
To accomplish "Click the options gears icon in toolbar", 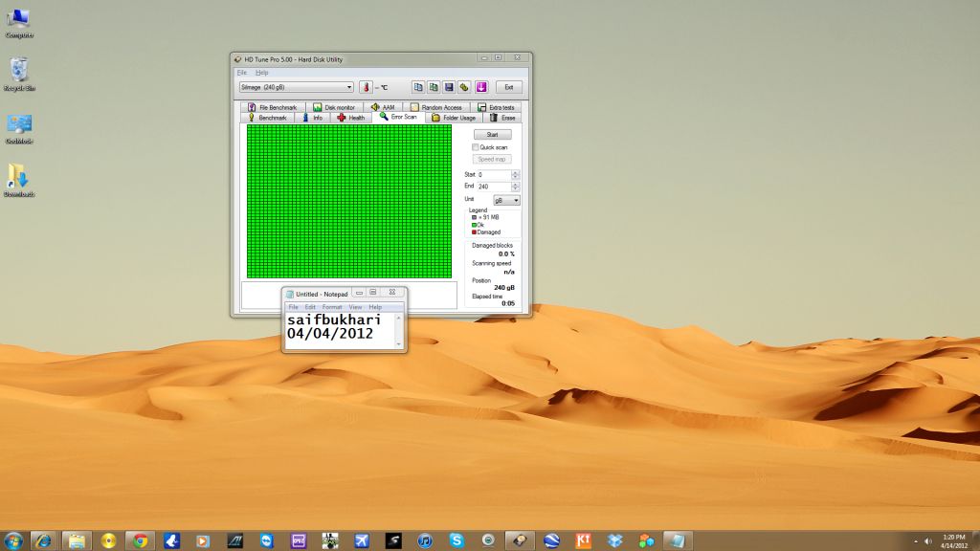I will [464, 87].
